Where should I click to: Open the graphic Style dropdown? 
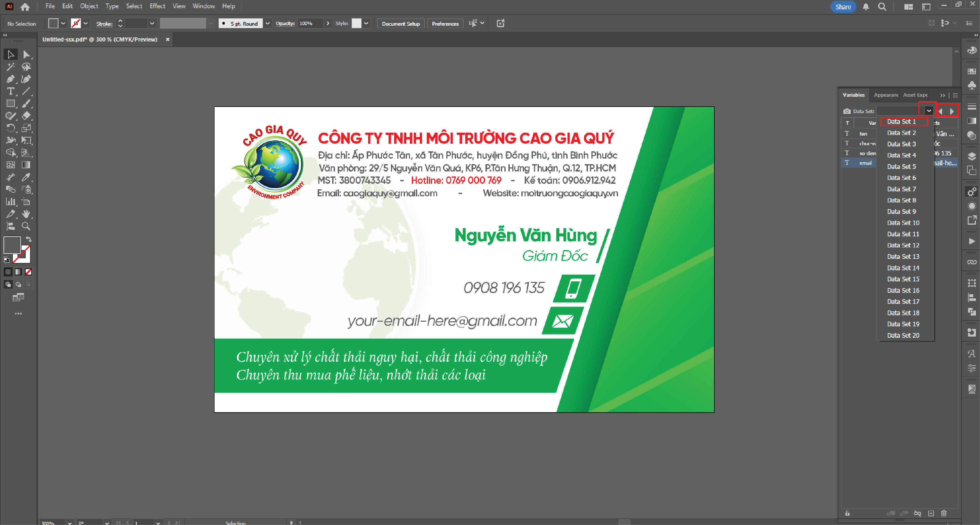tap(366, 23)
